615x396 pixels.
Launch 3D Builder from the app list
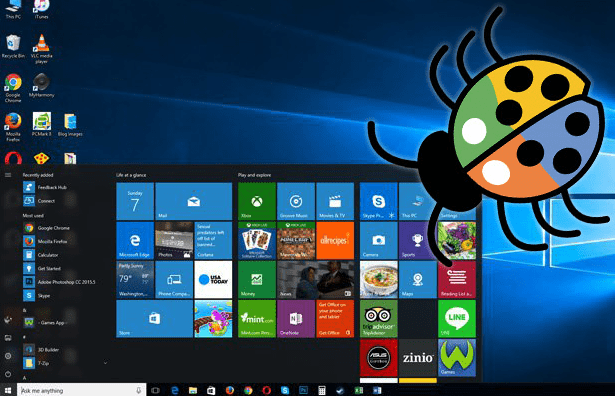[41, 350]
